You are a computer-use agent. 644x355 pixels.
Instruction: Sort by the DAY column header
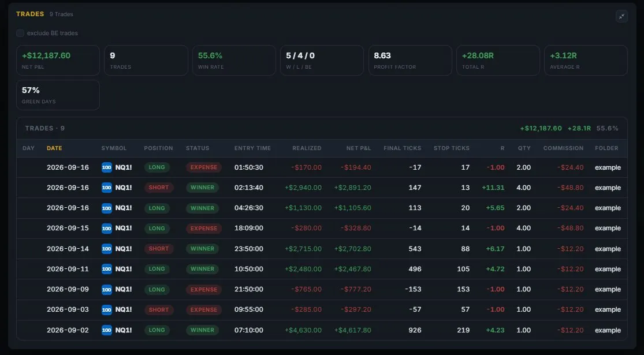[x=29, y=148]
